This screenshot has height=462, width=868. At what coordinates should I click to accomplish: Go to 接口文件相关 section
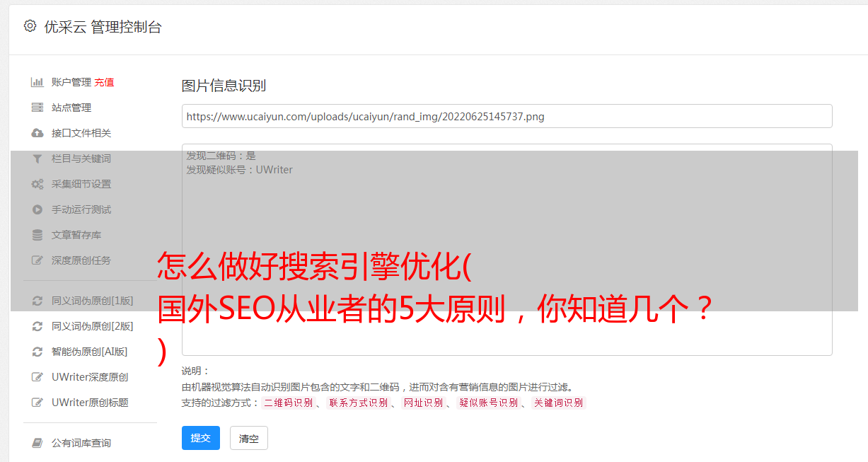81,133
